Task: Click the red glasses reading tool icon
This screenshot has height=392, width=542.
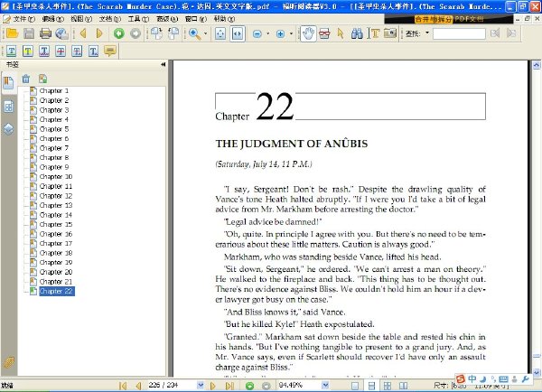Action: pos(324,33)
